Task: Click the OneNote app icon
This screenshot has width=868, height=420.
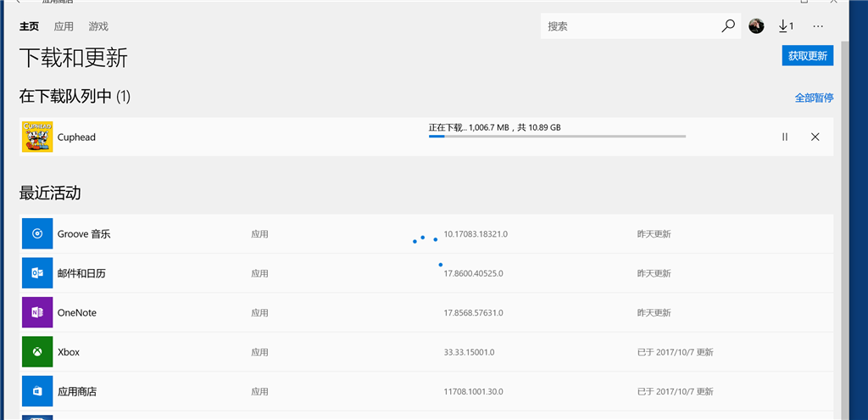Action: click(37, 312)
